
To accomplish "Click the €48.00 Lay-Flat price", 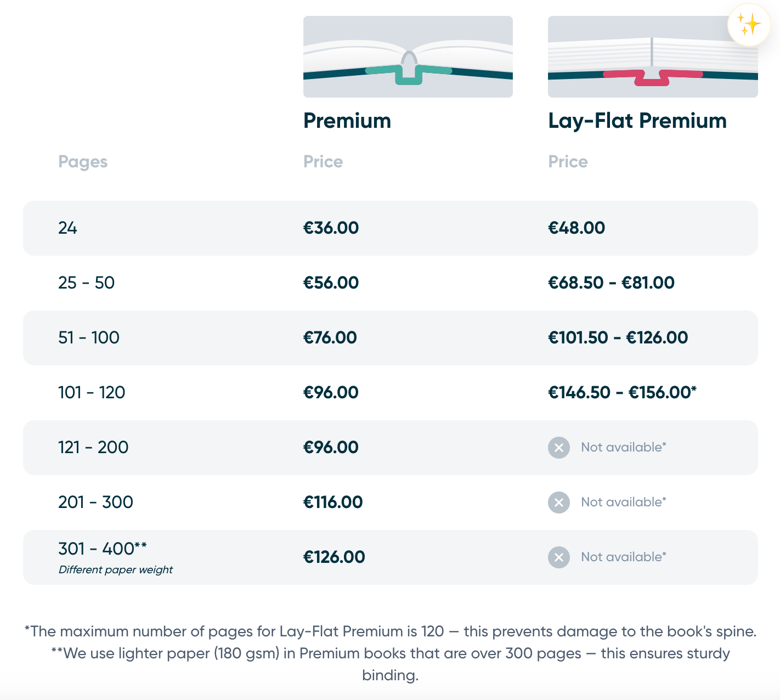I will tap(576, 228).
